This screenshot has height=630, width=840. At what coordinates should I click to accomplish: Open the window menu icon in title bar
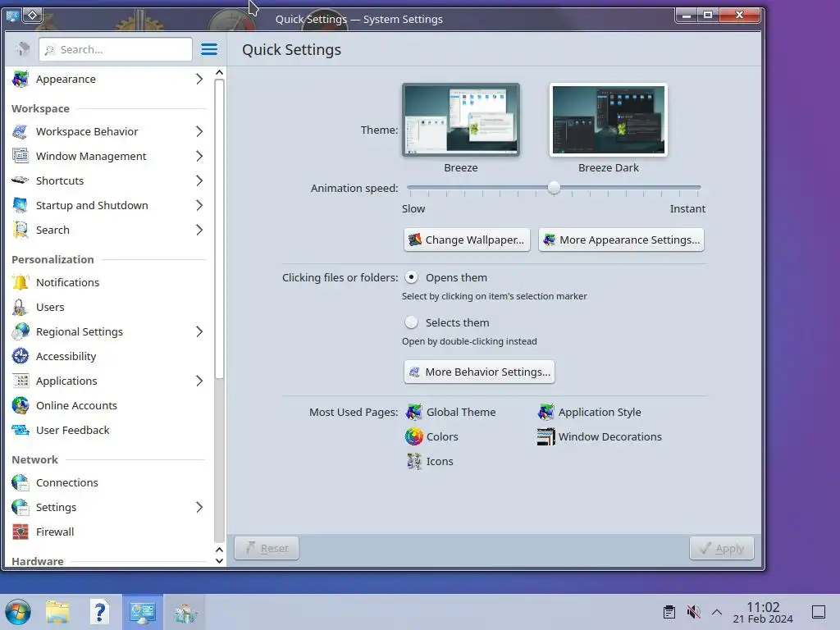click(11, 16)
